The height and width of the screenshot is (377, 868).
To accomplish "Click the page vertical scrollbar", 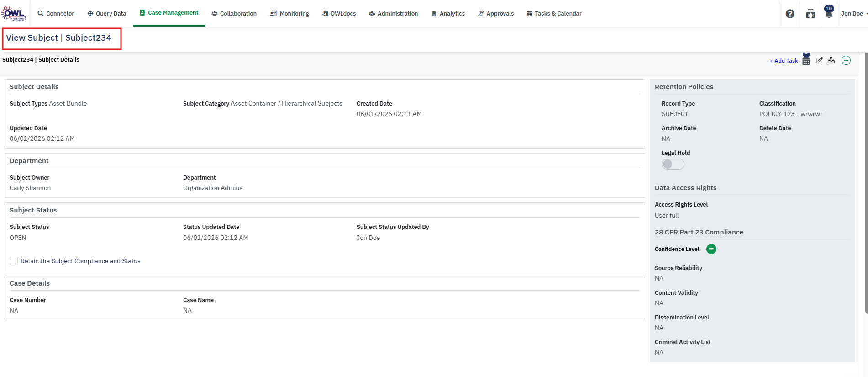I will point(866,183).
